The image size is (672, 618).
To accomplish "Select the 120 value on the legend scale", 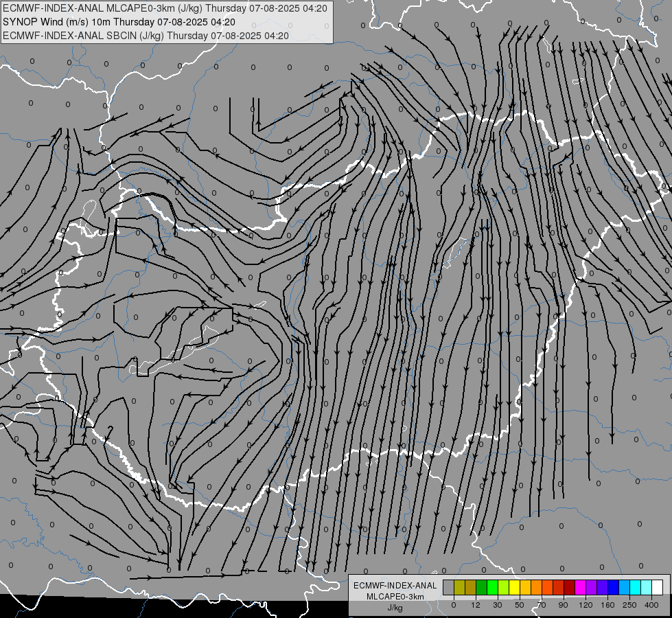I will tap(586, 605).
